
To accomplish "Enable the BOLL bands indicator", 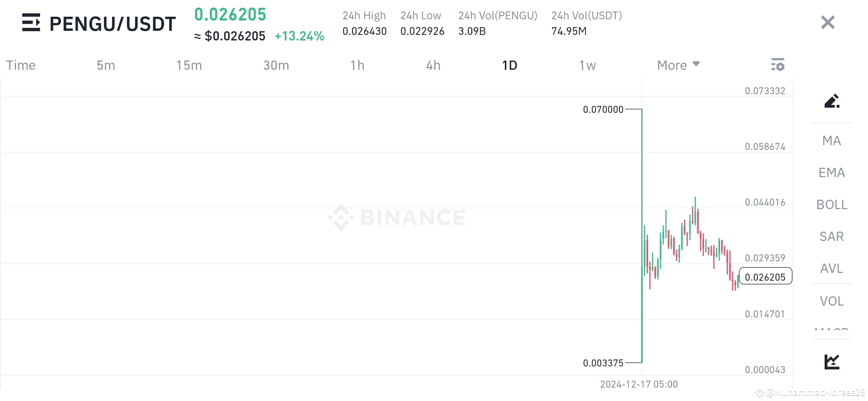I will point(831,205).
